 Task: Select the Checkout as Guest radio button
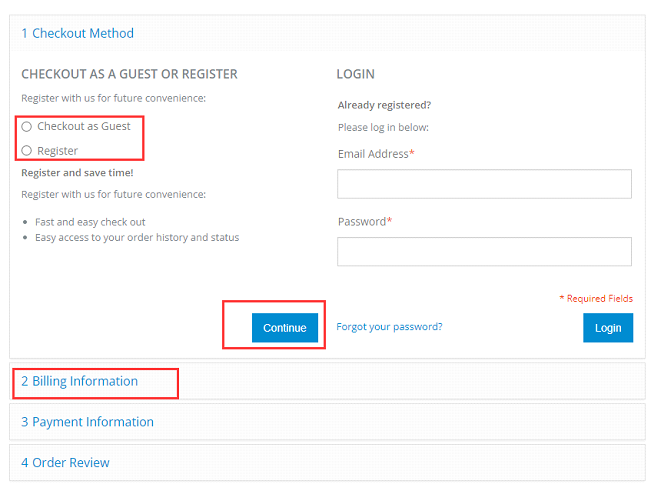[x=27, y=127]
